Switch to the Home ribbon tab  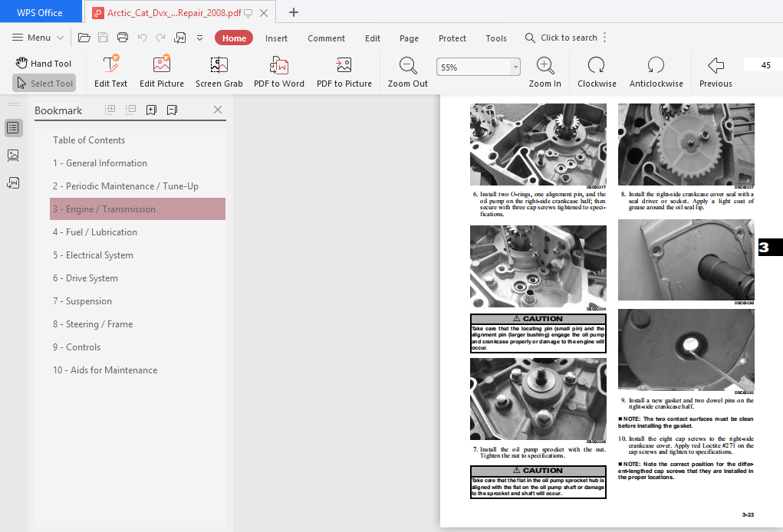pos(234,38)
